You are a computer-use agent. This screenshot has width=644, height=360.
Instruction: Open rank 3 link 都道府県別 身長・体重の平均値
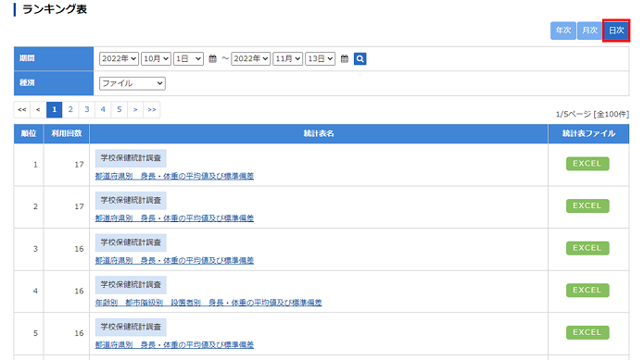coord(174,260)
